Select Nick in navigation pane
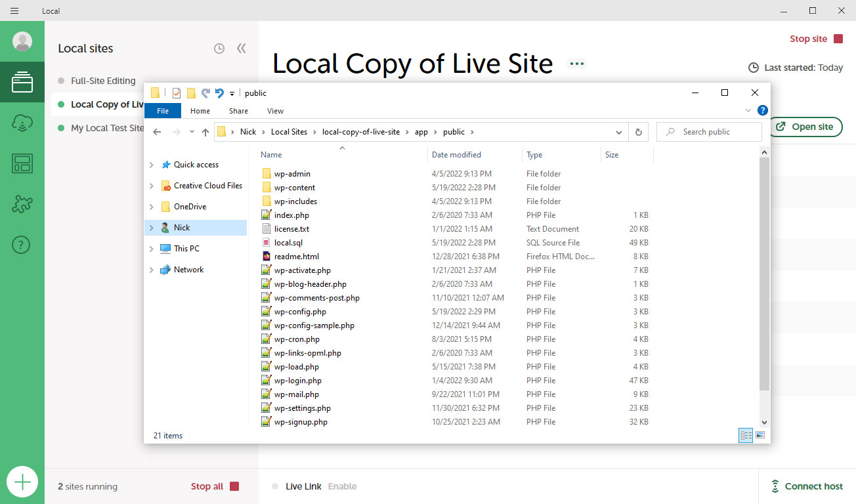Image resolution: width=856 pixels, height=504 pixels. (x=196, y=228)
